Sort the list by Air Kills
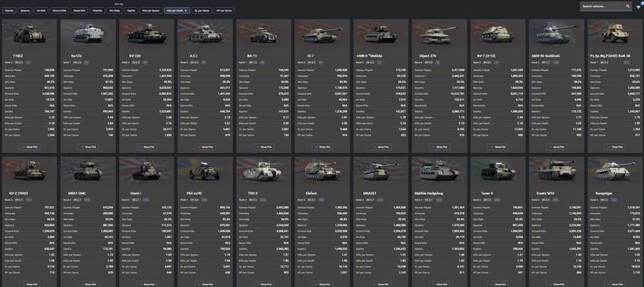Viewport: 644px width, 287px height. tap(41, 11)
